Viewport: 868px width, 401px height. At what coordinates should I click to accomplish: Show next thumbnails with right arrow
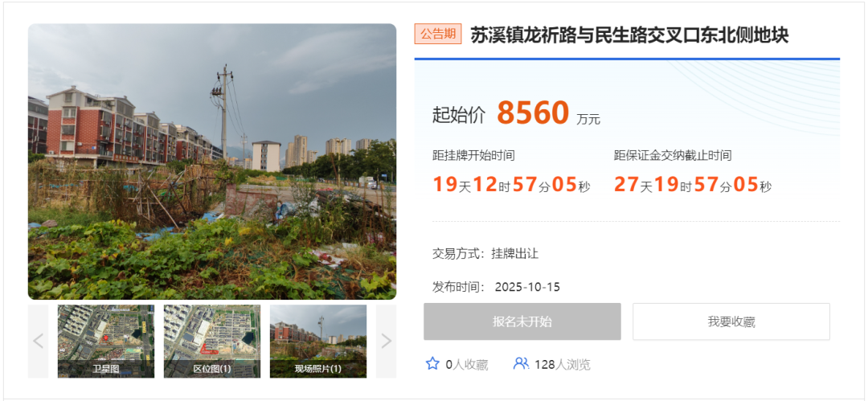click(386, 342)
